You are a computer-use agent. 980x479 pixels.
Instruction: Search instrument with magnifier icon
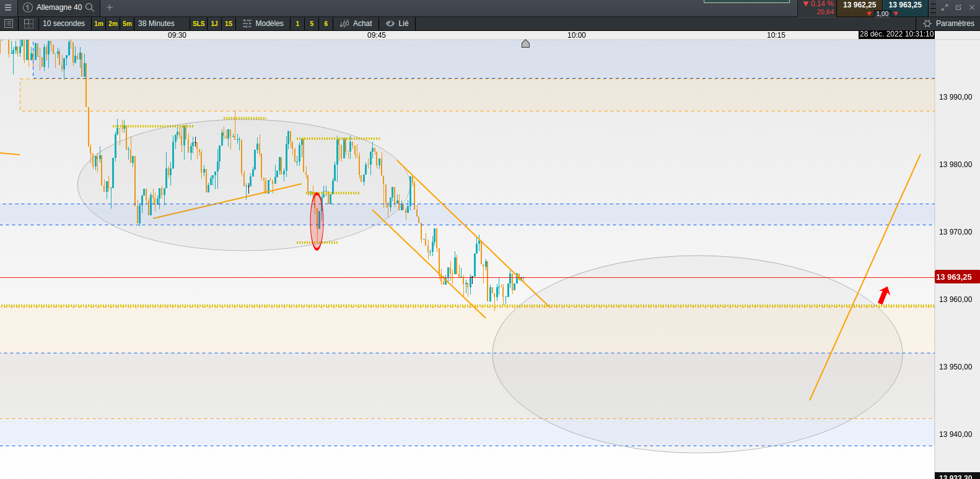(x=90, y=7)
